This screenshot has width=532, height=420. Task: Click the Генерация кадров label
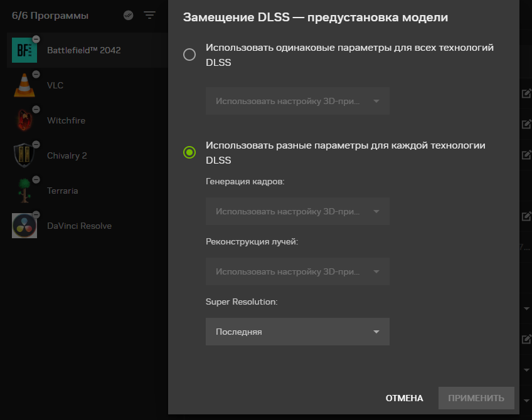pos(245,182)
